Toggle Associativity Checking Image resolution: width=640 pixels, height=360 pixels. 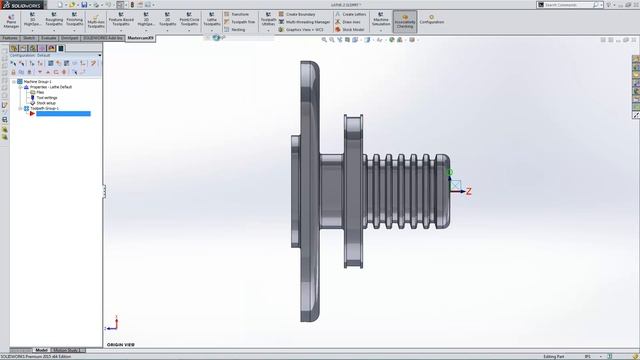coord(405,22)
